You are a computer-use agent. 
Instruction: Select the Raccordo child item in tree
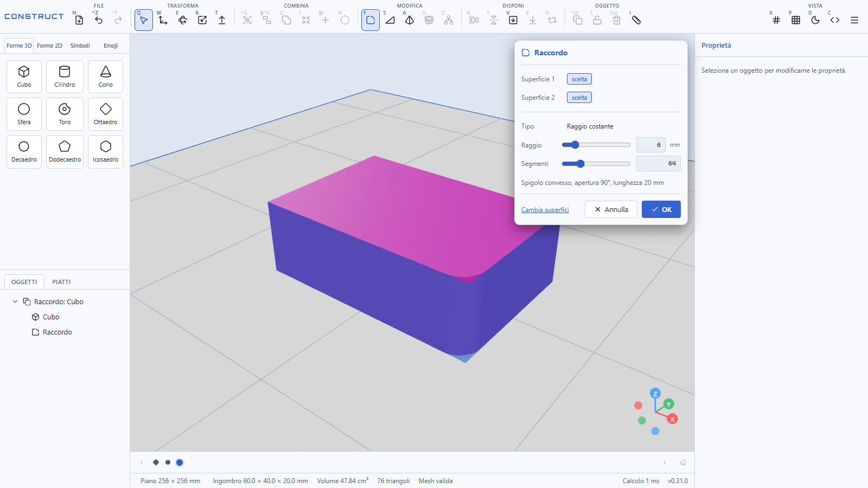(x=57, y=332)
